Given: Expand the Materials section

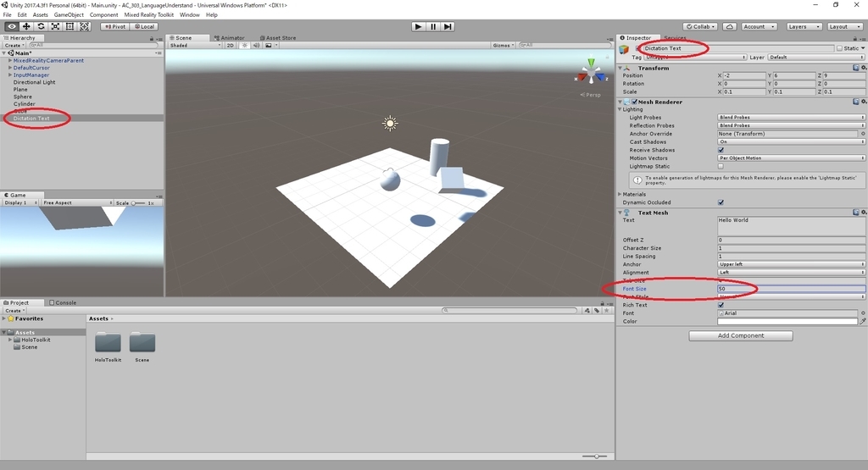Looking at the screenshot, I should 620,194.
